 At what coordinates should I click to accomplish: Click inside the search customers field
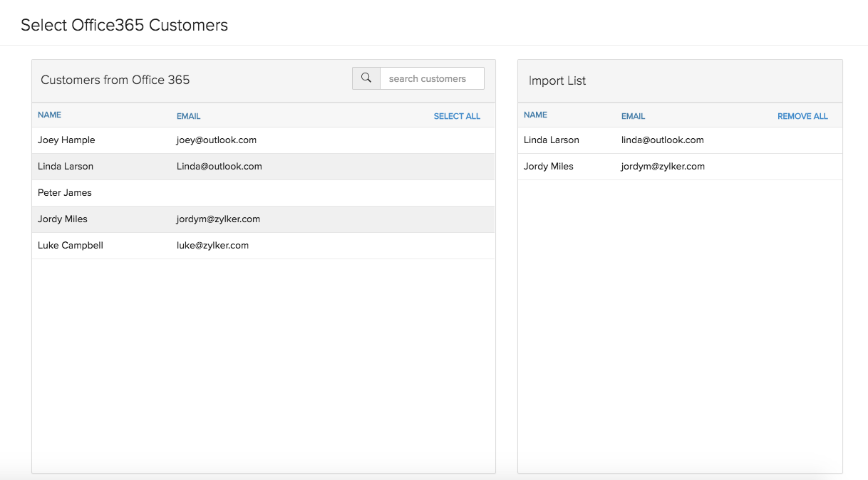pyautogui.click(x=431, y=78)
